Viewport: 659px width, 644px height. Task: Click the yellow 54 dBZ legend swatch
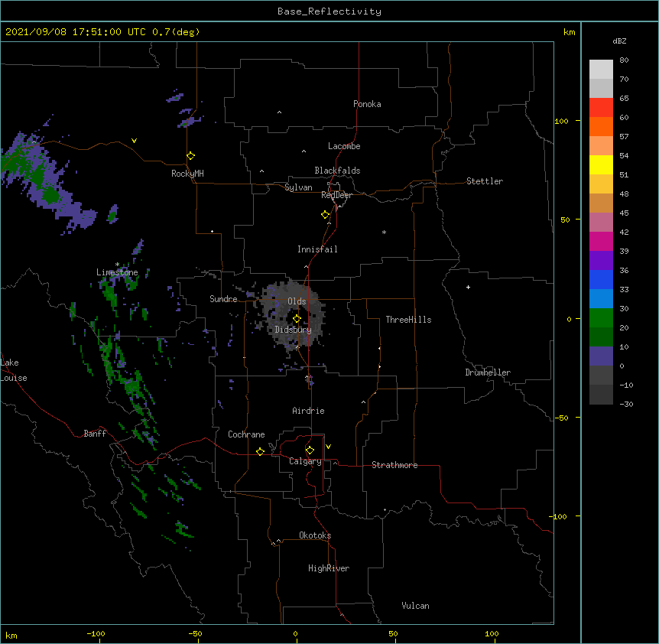[601, 164]
